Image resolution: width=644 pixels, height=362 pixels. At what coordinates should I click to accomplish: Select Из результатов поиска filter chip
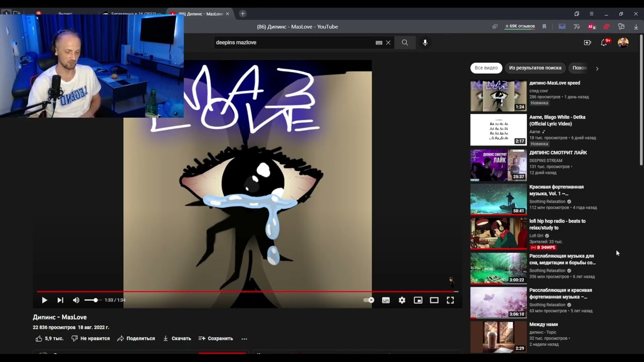click(x=535, y=68)
